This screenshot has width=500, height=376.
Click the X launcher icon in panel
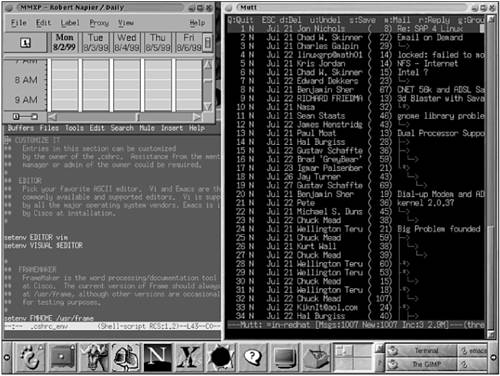[189, 357]
